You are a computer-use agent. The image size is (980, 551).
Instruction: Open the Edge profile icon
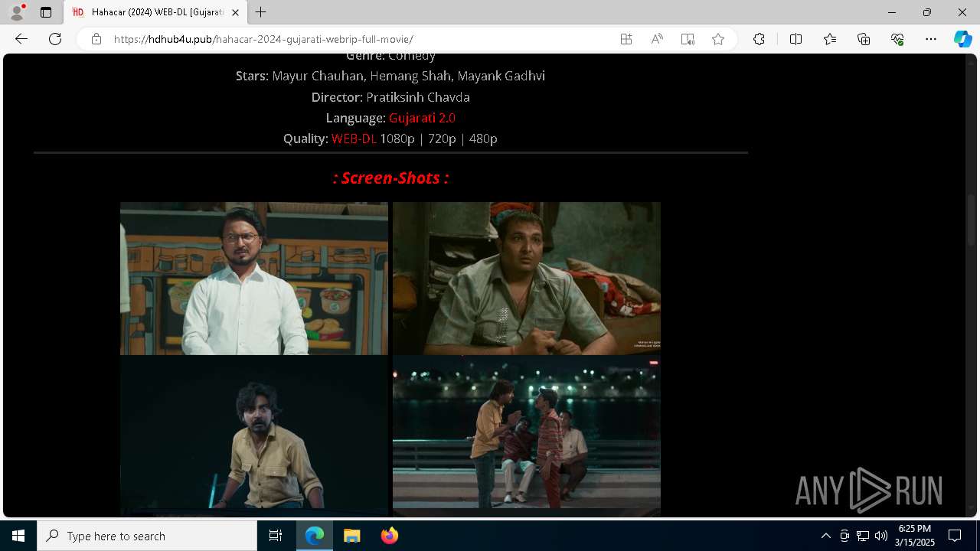[17, 12]
